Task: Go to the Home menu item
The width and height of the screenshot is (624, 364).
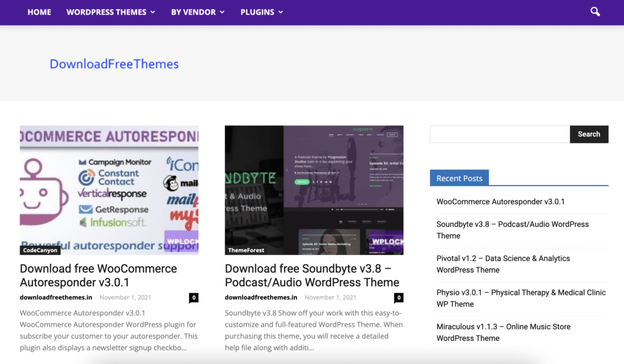Action: [x=39, y=12]
